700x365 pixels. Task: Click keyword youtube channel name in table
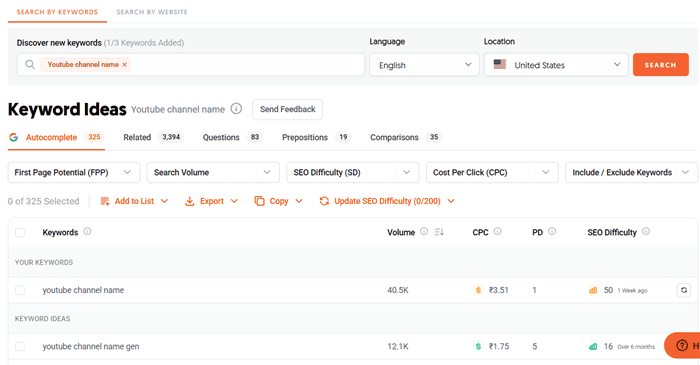(x=83, y=290)
